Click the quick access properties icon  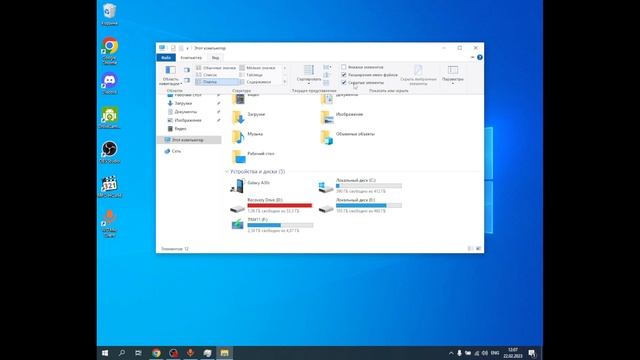point(173,48)
